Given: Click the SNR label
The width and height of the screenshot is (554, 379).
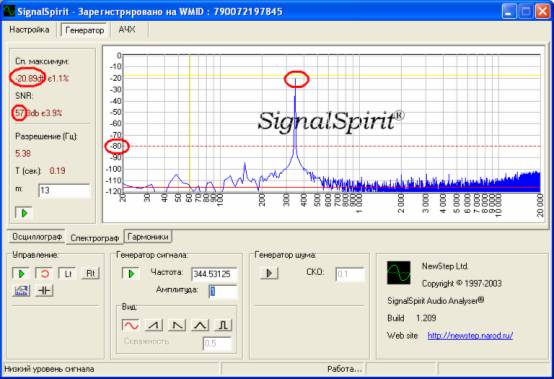Looking at the screenshot, I should pyautogui.click(x=24, y=96).
